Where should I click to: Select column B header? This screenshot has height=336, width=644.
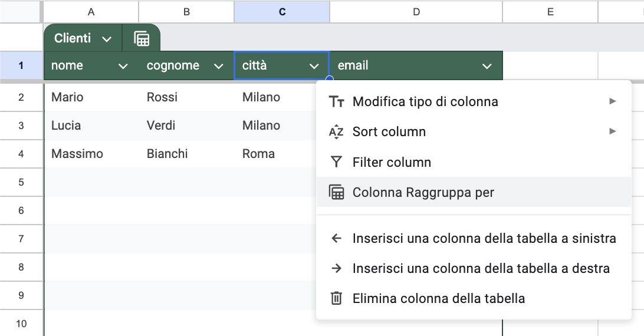[x=186, y=12]
